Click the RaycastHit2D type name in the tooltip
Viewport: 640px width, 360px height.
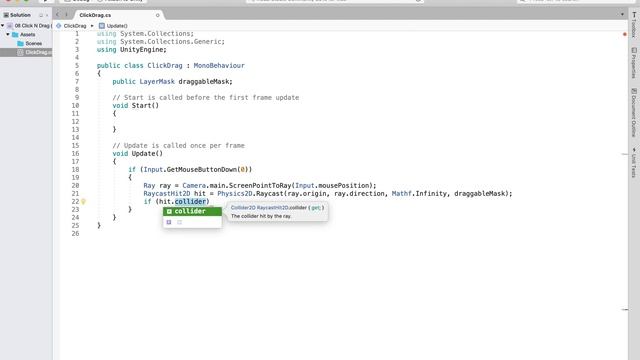click(272, 208)
